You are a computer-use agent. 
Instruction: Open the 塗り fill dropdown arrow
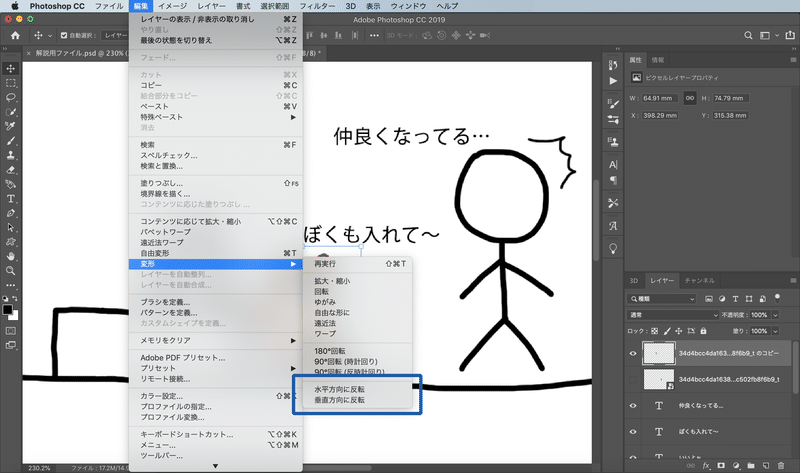(776, 331)
